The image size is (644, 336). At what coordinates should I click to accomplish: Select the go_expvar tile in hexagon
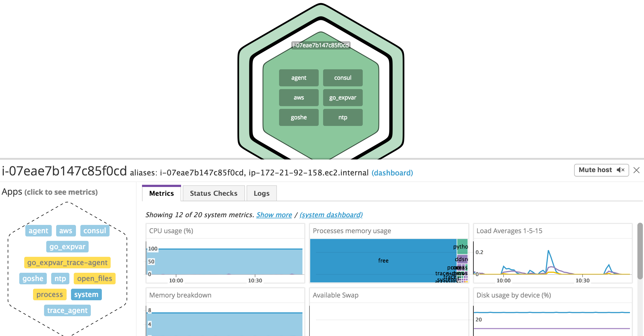(343, 98)
